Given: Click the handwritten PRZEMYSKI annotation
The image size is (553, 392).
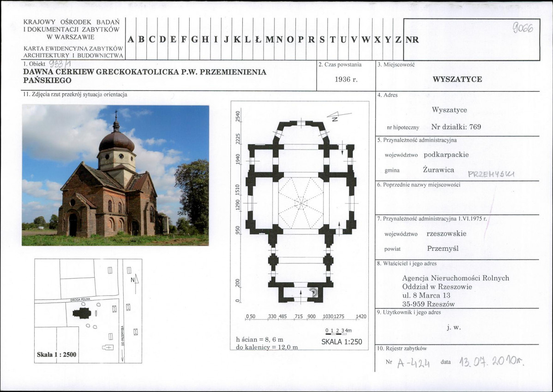Looking at the screenshot, I should (x=491, y=174).
